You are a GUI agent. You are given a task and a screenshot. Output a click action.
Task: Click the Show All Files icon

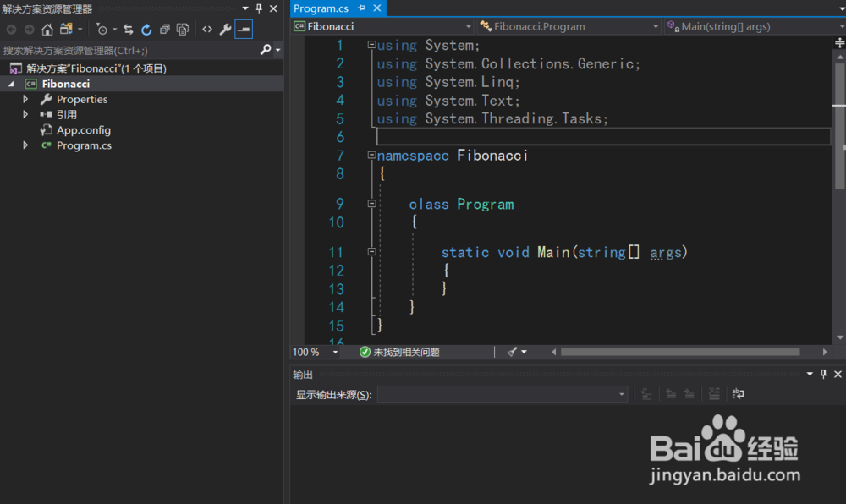click(x=183, y=30)
